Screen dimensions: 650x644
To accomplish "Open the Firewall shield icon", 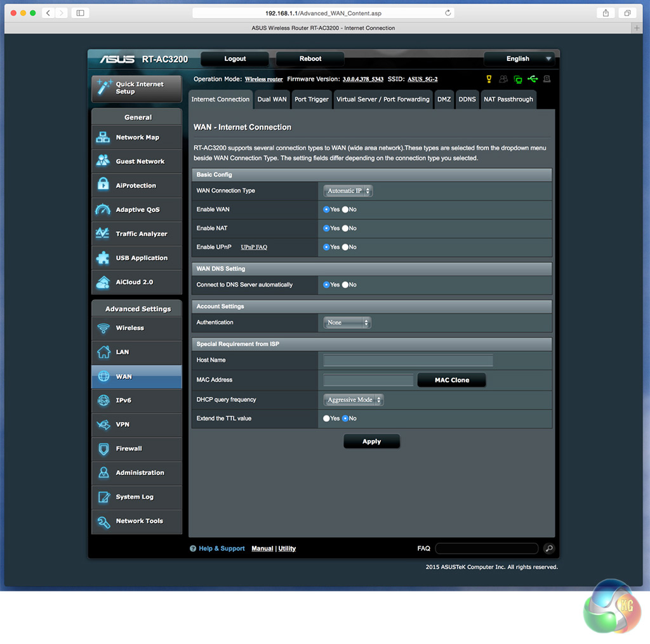I will pyautogui.click(x=103, y=449).
